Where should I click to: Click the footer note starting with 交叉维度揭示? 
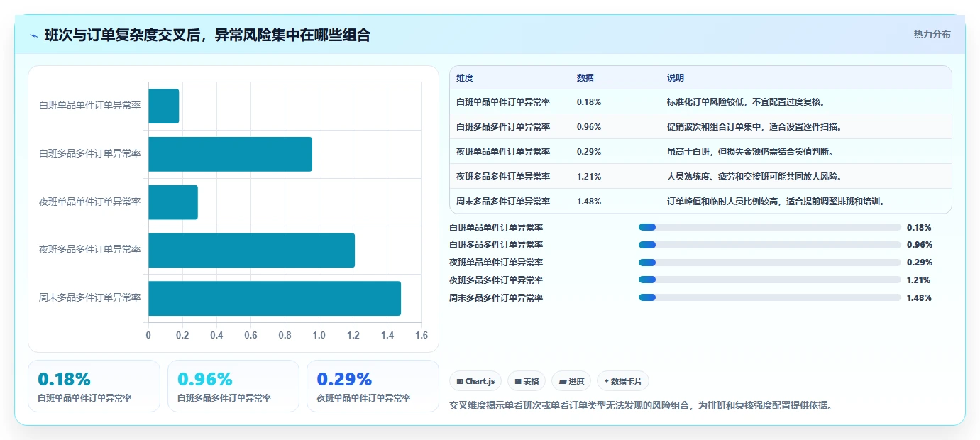click(641, 406)
